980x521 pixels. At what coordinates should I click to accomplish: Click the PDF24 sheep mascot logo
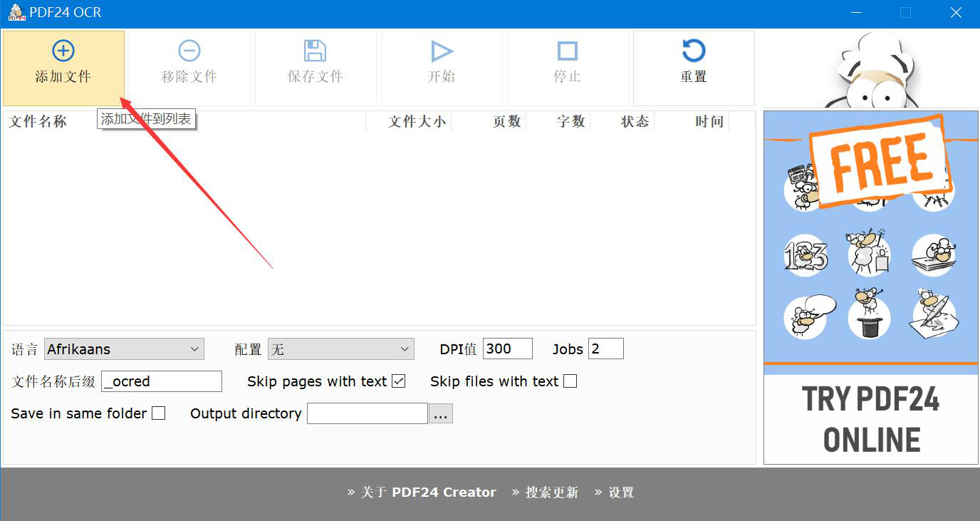click(871, 70)
